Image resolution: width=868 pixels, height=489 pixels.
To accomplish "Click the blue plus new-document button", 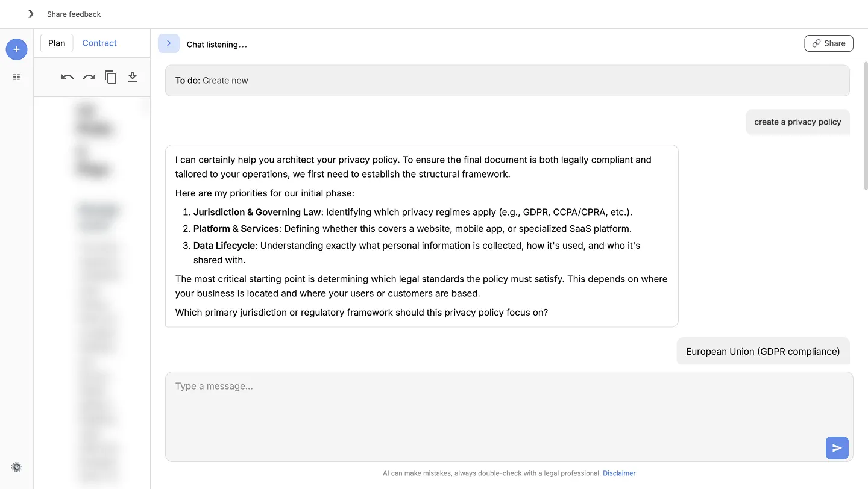I will [x=16, y=49].
